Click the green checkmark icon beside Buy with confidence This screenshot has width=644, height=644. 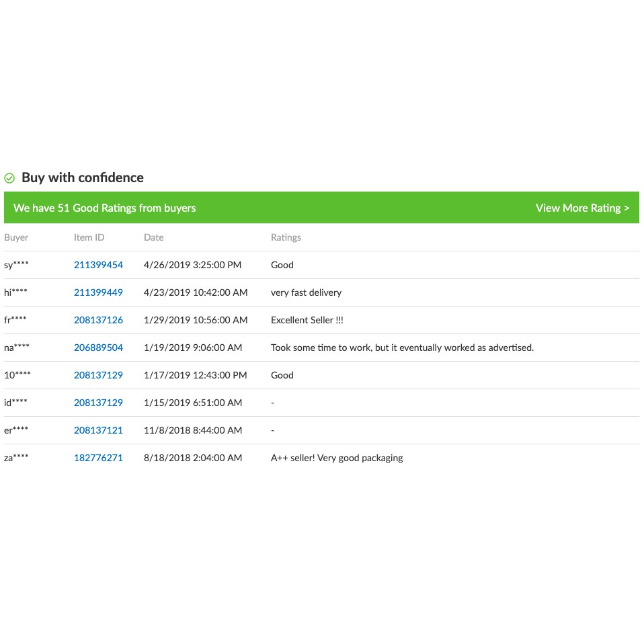pos(9,178)
